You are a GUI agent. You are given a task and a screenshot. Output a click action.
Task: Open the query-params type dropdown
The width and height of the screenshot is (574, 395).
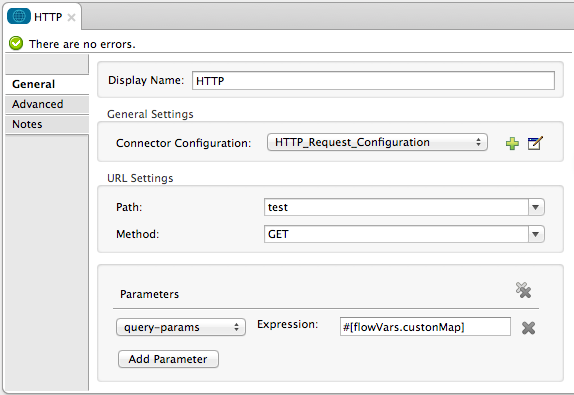(181, 327)
